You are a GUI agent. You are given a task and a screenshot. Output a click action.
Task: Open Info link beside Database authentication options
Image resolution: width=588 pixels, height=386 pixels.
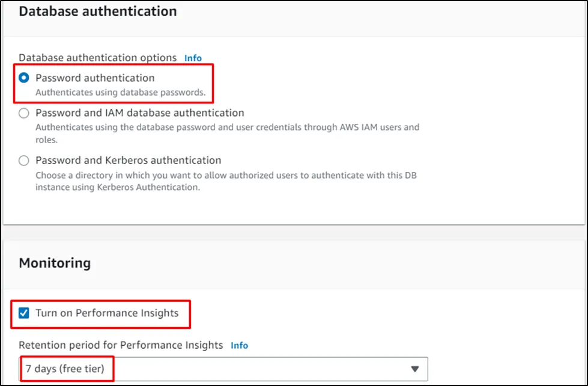tap(193, 58)
